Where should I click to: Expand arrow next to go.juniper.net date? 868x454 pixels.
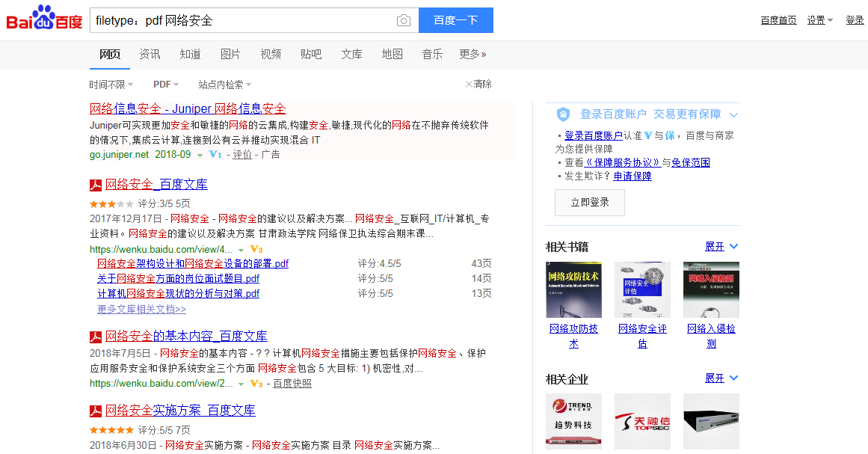[200, 156]
